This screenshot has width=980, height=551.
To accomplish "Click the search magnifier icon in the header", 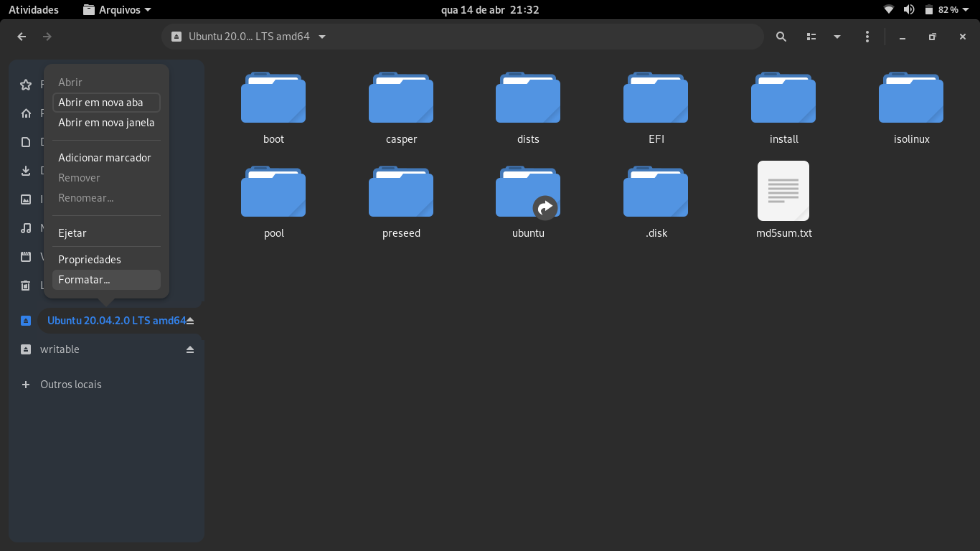I will tap(781, 37).
